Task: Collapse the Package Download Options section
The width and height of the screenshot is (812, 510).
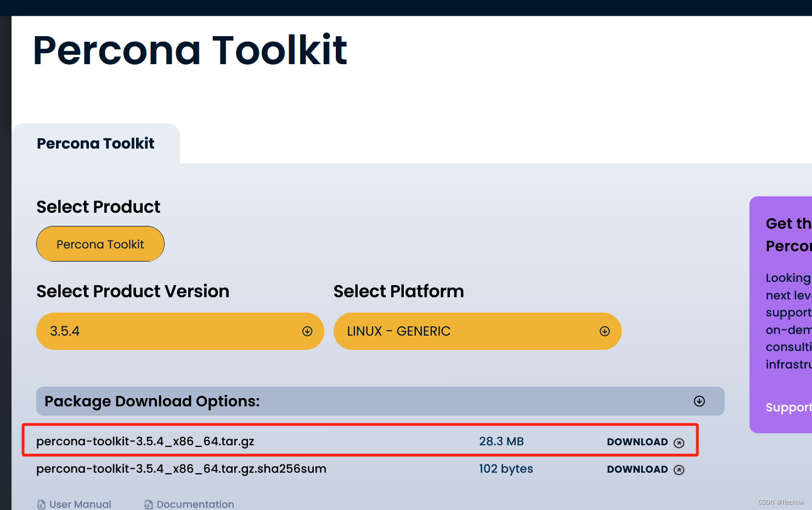Action: click(380, 401)
